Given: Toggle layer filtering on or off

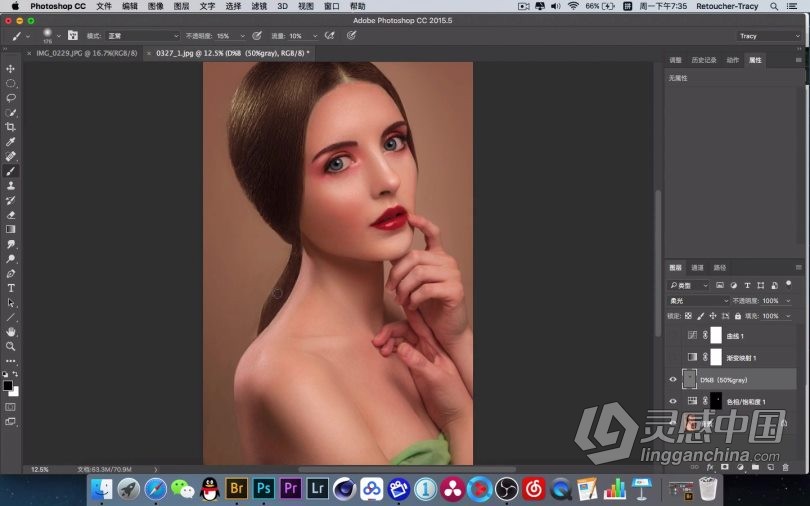Looking at the screenshot, I should point(788,284).
